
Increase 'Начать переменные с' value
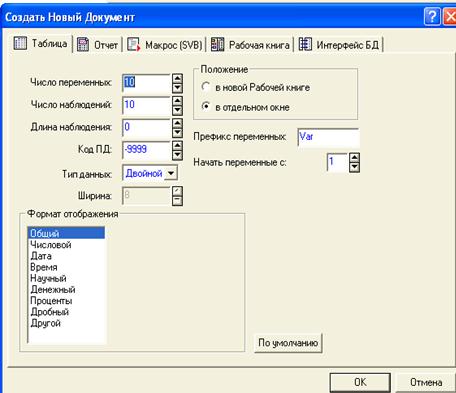point(354,158)
